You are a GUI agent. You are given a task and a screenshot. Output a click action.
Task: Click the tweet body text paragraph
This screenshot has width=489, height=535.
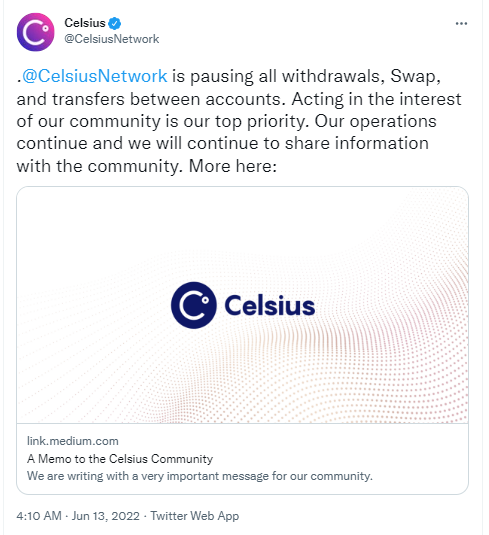point(239,121)
